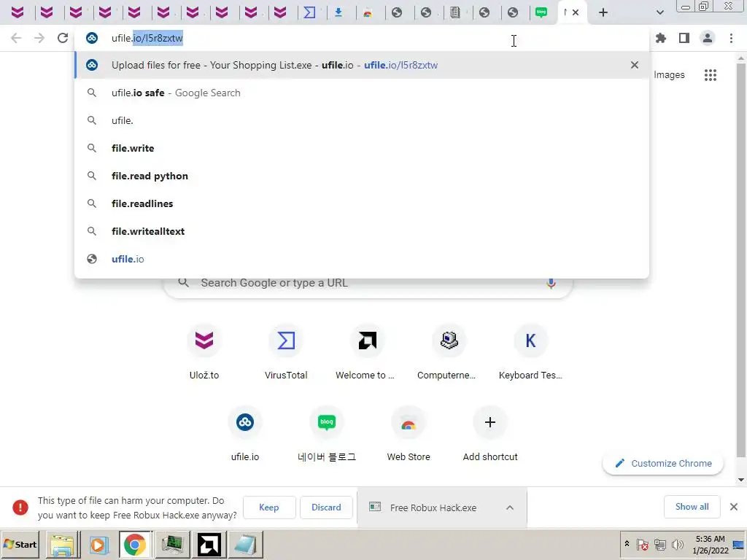Click the Add shortcut tile
Image resolution: width=747 pixels, height=560 pixels.
(489, 434)
